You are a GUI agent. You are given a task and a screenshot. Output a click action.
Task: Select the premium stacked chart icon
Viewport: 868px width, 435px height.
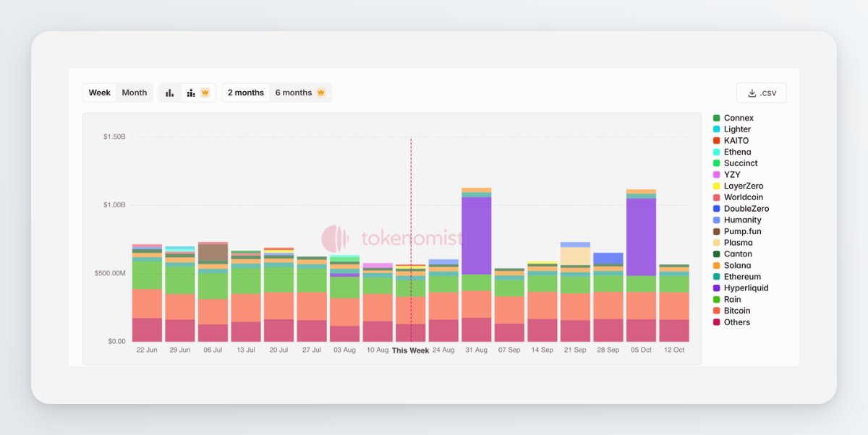(197, 92)
